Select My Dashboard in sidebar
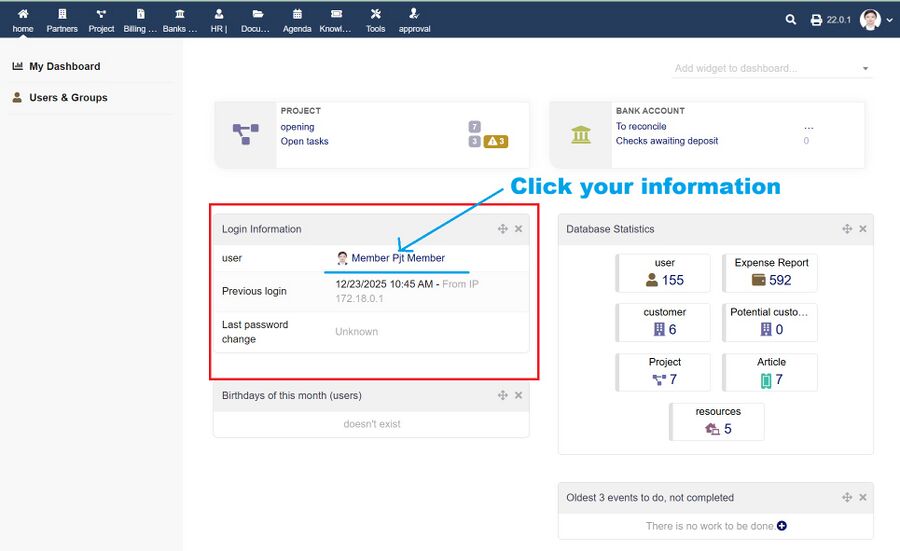The height and width of the screenshot is (551, 900). (64, 66)
